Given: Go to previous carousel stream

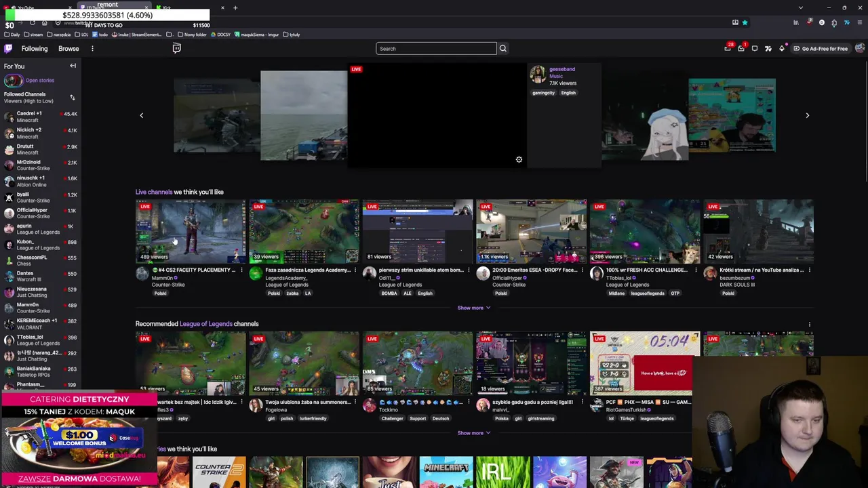Looking at the screenshot, I should 142,115.
